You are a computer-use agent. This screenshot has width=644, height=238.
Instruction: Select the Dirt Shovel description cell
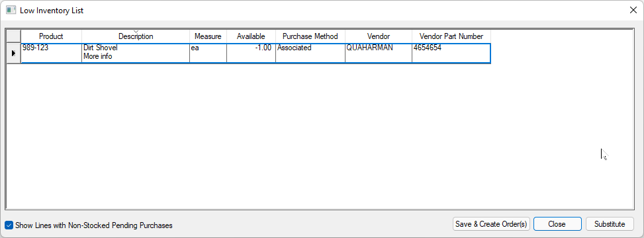136,54
